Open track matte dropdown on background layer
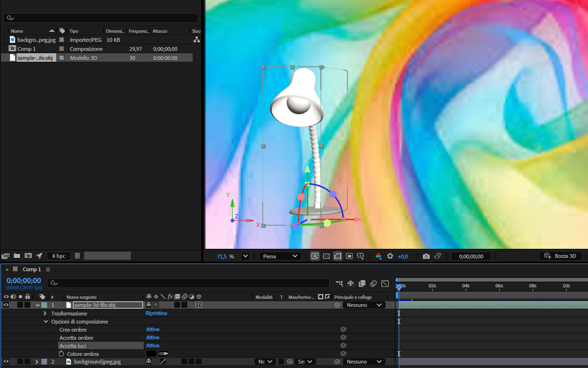Screen dimensions: 588x368 305,362
